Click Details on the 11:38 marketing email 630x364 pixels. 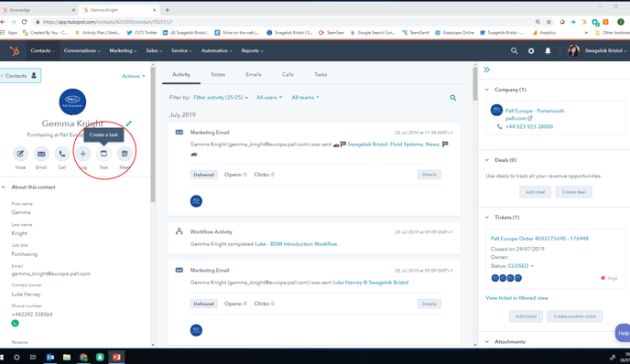[429, 175]
